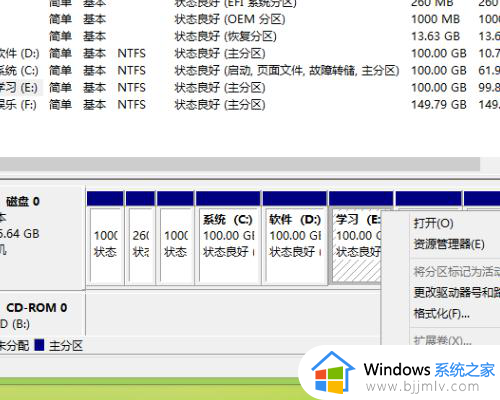Select the 学习 (E:) volume row
Viewport: 500px width, 400px height.
tap(250, 88)
